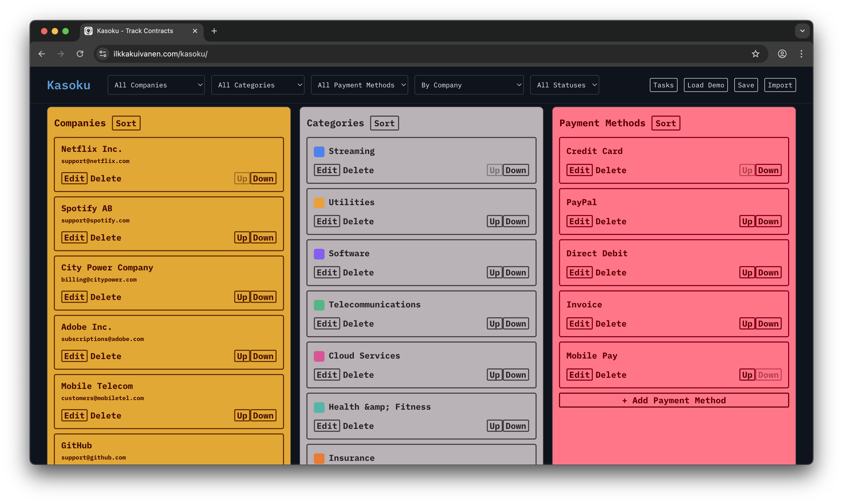843x504 pixels.
Task: View site information icon in address bar
Action: (x=103, y=54)
